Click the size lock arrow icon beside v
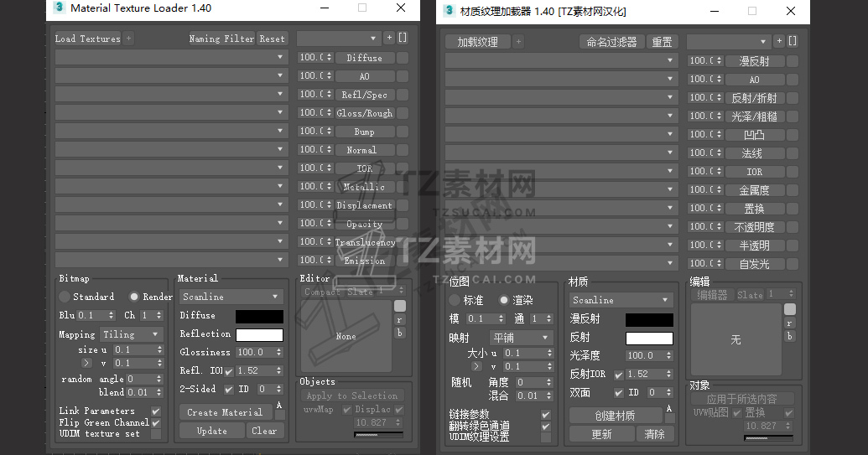Image resolution: width=868 pixels, height=455 pixels. coord(86,363)
